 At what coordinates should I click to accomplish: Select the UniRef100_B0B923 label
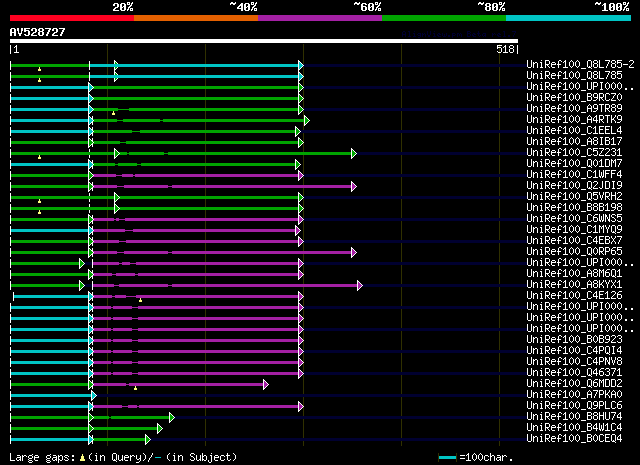(574, 340)
